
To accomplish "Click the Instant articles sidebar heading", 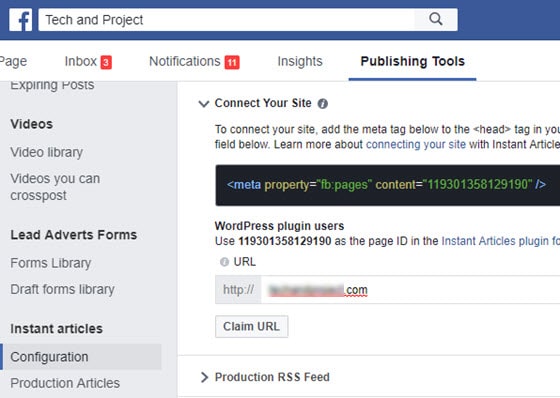I will click(x=56, y=328).
